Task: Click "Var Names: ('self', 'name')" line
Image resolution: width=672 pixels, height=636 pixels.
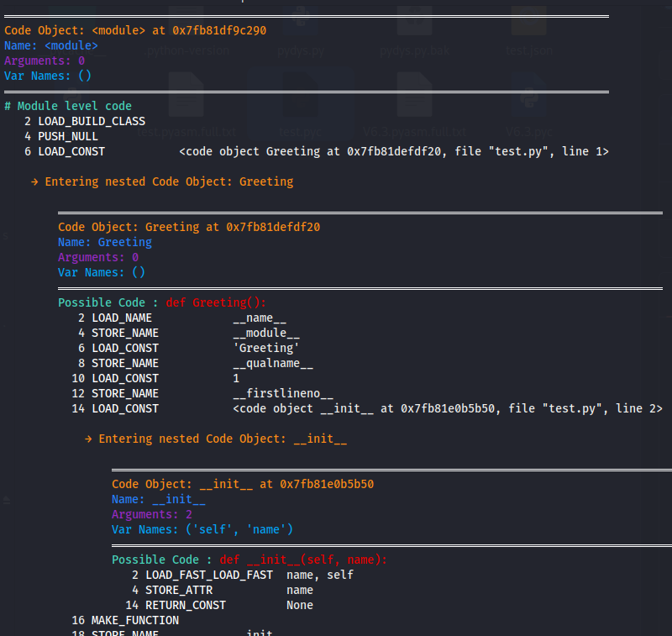Action: [202, 529]
